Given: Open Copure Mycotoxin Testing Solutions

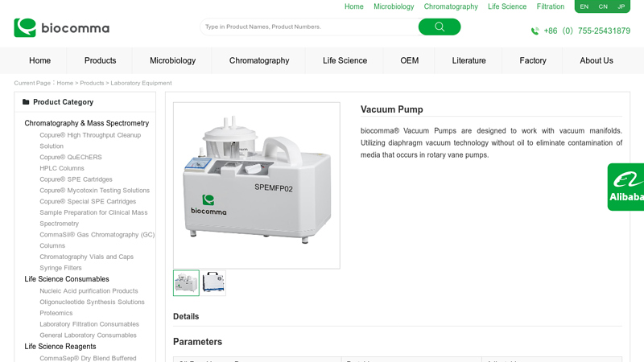Looking at the screenshot, I should (94, 191).
